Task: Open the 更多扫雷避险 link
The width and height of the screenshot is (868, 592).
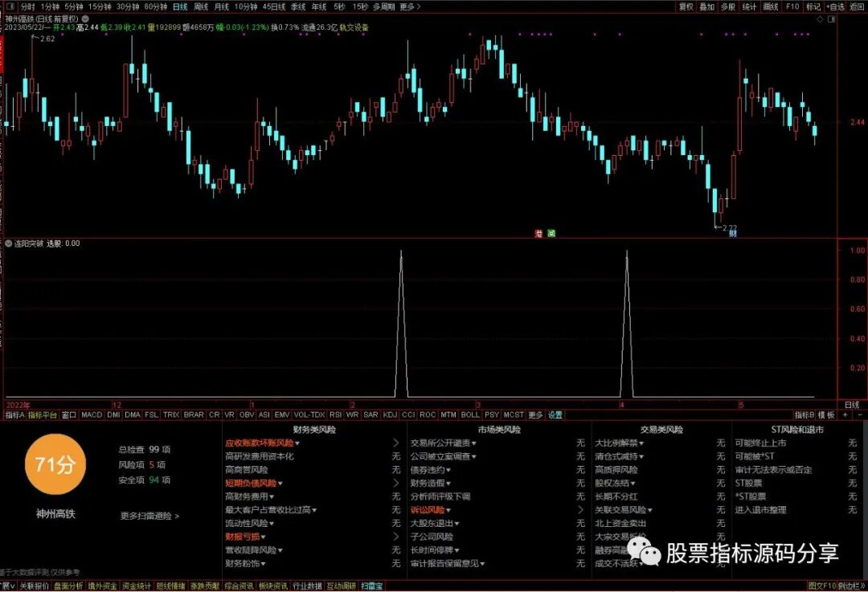Action: pyautogui.click(x=149, y=516)
